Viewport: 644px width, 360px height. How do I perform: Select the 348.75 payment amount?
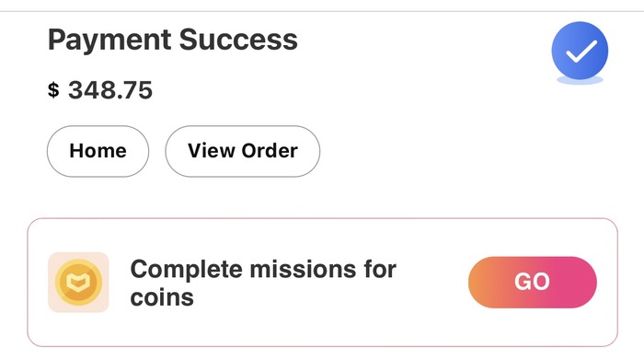click(x=110, y=90)
